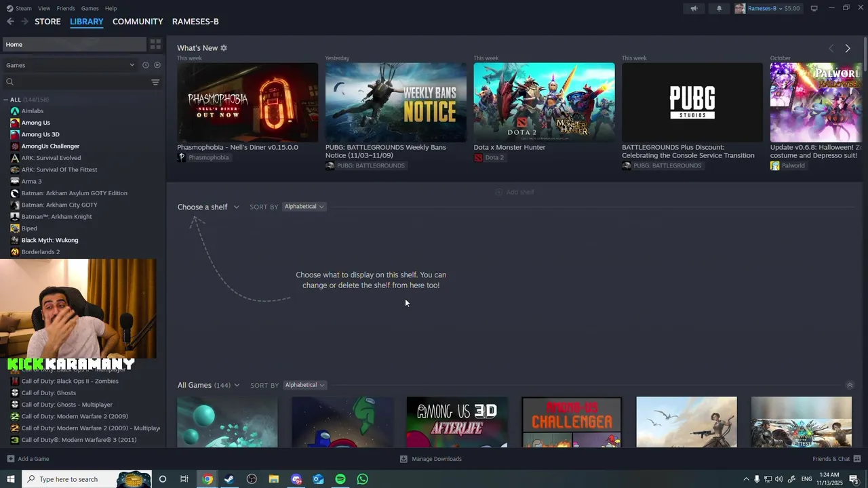
Task: Open the notifications bell
Action: 719,8
